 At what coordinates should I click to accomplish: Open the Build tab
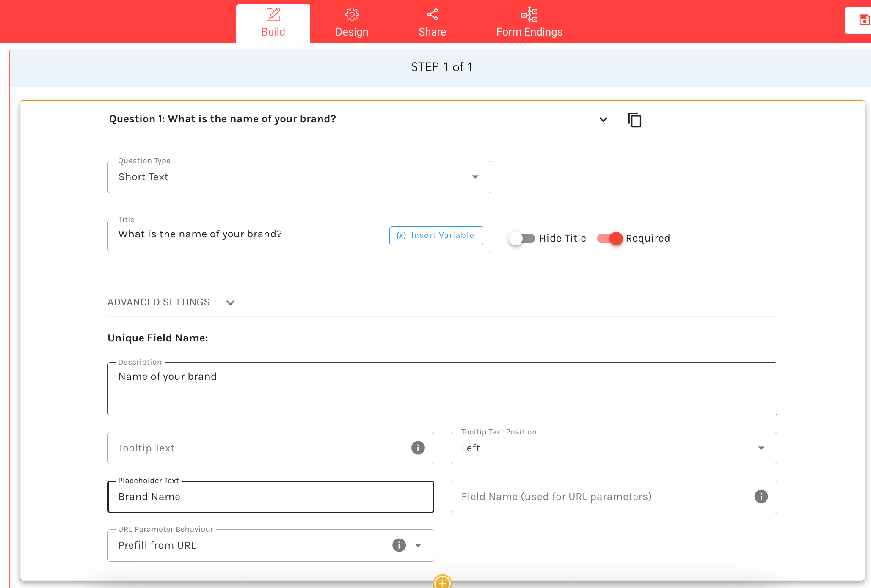tap(273, 23)
